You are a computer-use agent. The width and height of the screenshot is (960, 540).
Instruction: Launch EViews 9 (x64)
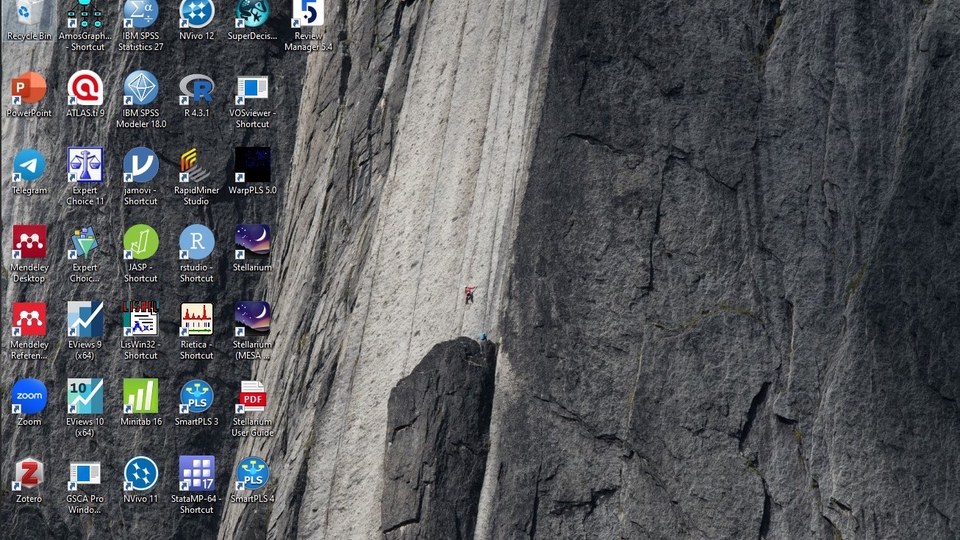click(x=85, y=331)
